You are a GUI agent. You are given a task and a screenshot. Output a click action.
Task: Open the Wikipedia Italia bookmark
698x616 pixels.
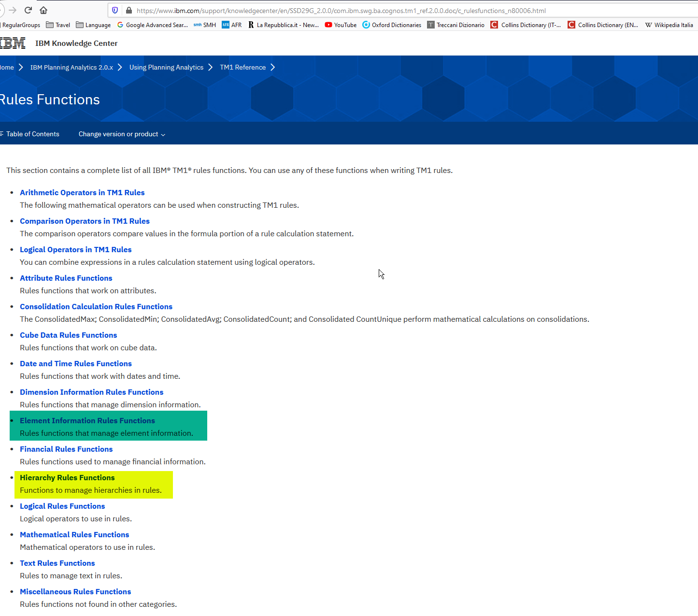click(x=669, y=25)
